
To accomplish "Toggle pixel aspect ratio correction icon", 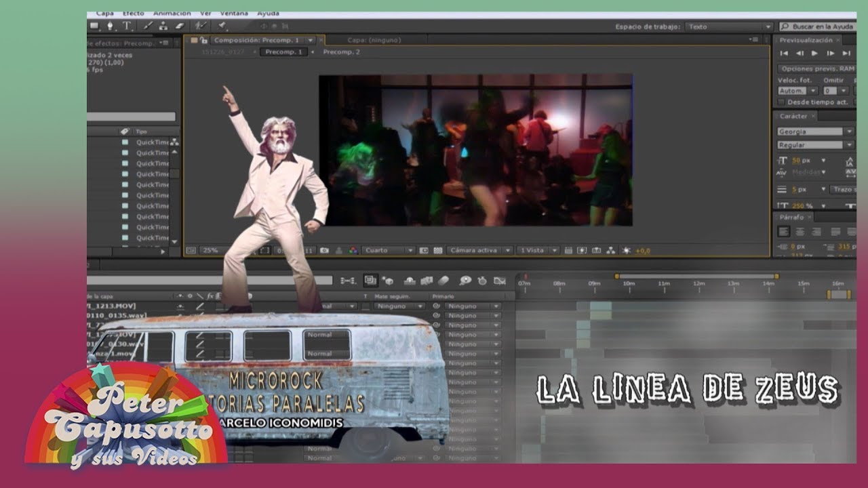I will pyautogui.click(x=568, y=250).
